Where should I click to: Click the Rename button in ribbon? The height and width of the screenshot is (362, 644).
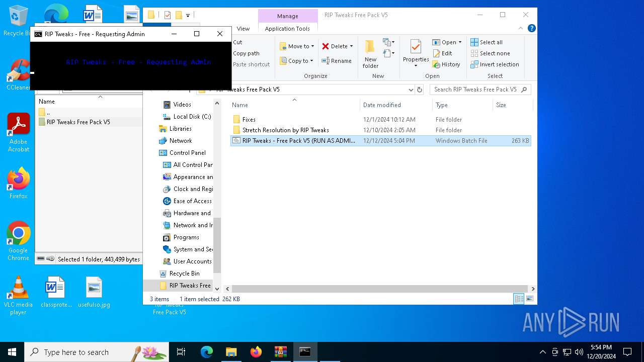point(337,61)
